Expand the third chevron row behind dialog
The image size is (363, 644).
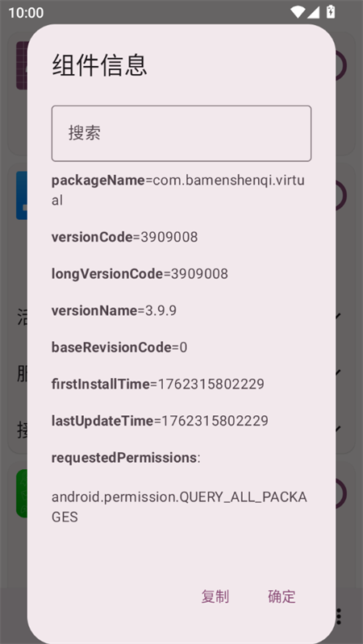point(338,428)
